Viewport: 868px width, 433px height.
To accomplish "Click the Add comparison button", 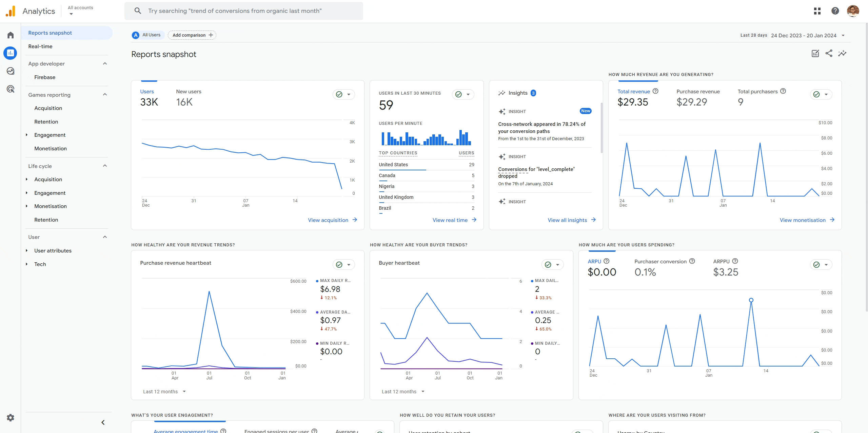I will click(x=192, y=35).
